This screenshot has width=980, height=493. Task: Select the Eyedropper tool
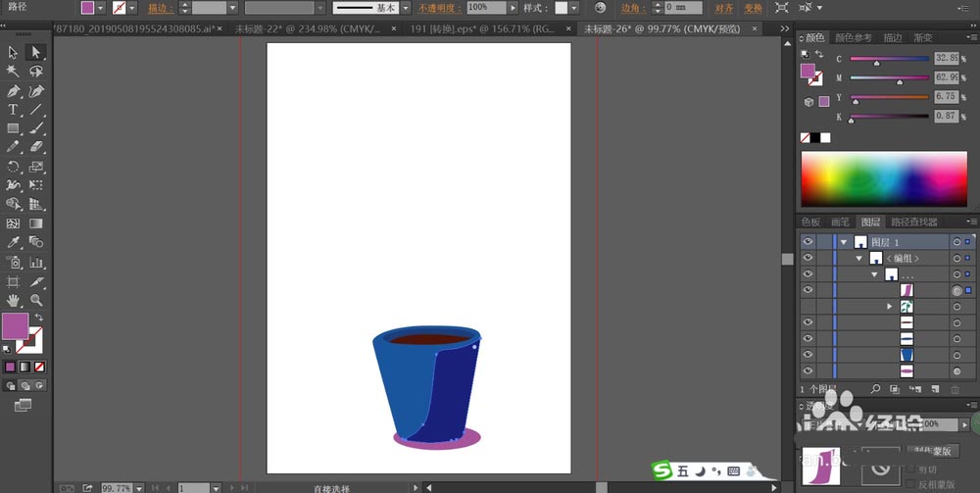(x=13, y=242)
